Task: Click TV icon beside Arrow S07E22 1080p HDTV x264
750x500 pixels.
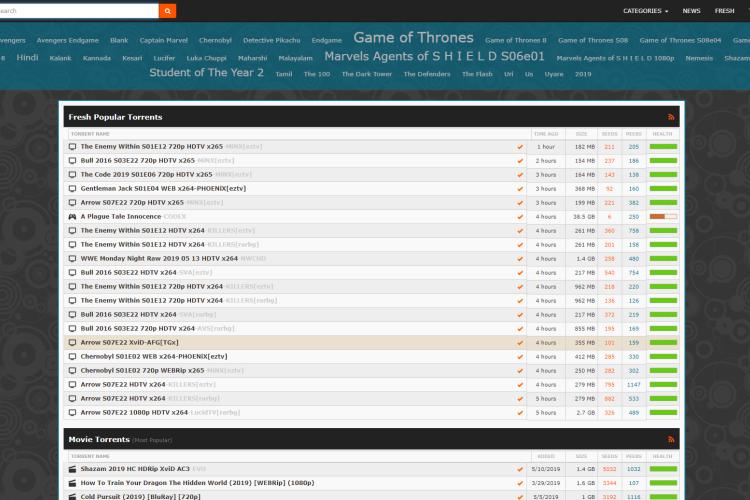Action: tap(72, 412)
